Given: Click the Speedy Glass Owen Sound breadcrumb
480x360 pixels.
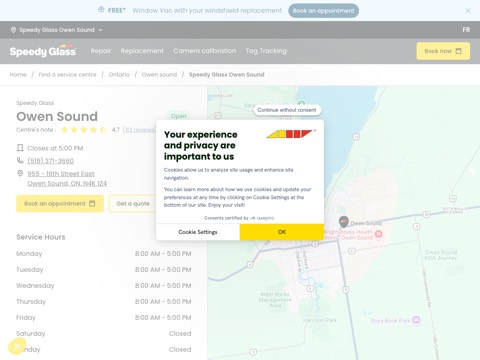Looking at the screenshot, I should coord(227,75).
